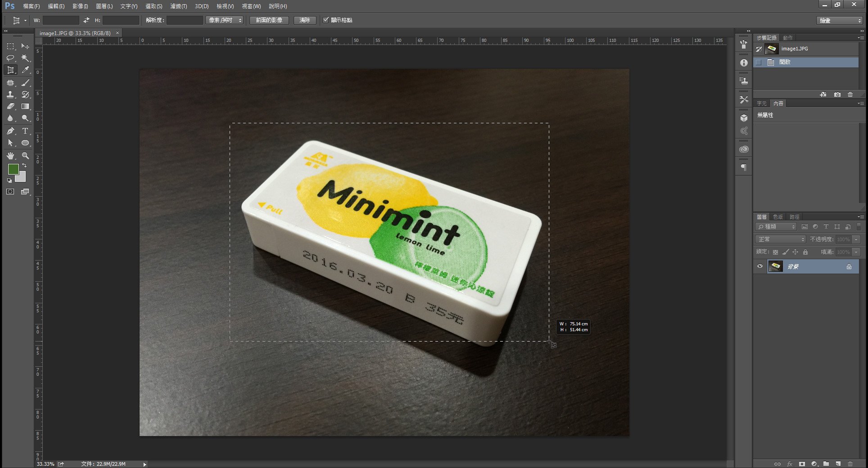Select the Perspective Crop tool in the toolbox
The width and height of the screenshot is (868, 468).
(10, 70)
